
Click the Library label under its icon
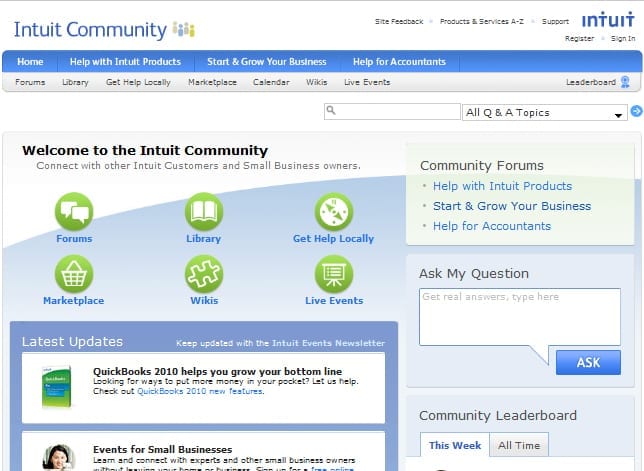pyautogui.click(x=204, y=239)
